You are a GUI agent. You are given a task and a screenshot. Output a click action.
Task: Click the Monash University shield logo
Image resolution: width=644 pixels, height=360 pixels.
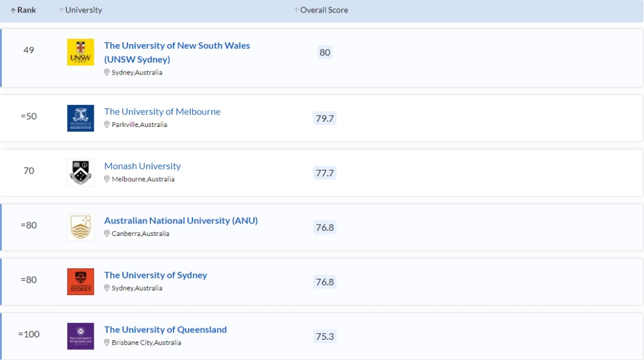pos(80,173)
